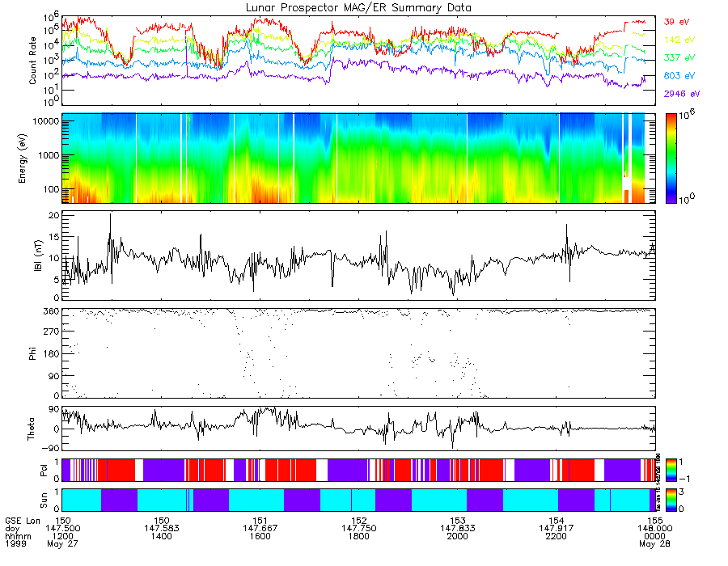This screenshot has width=728, height=566.
Task: Click the time tick label '2000'
Action: pyautogui.click(x=457, y=536)
